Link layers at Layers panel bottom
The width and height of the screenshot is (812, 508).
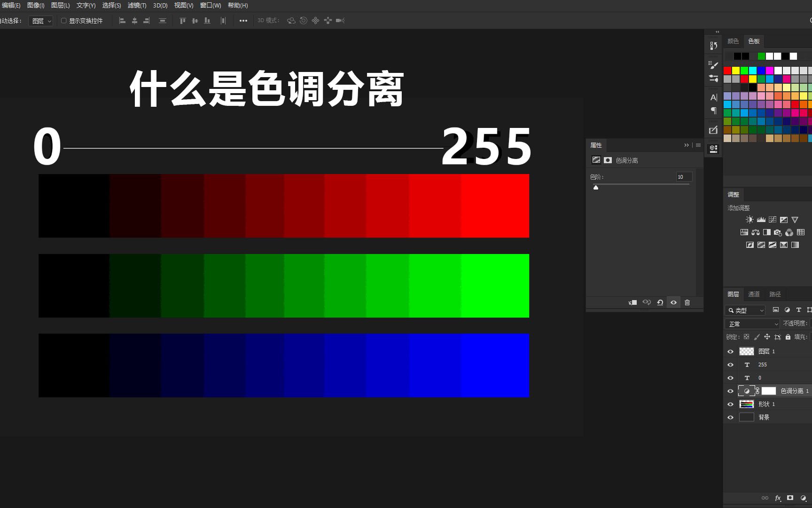pos(765,498)
